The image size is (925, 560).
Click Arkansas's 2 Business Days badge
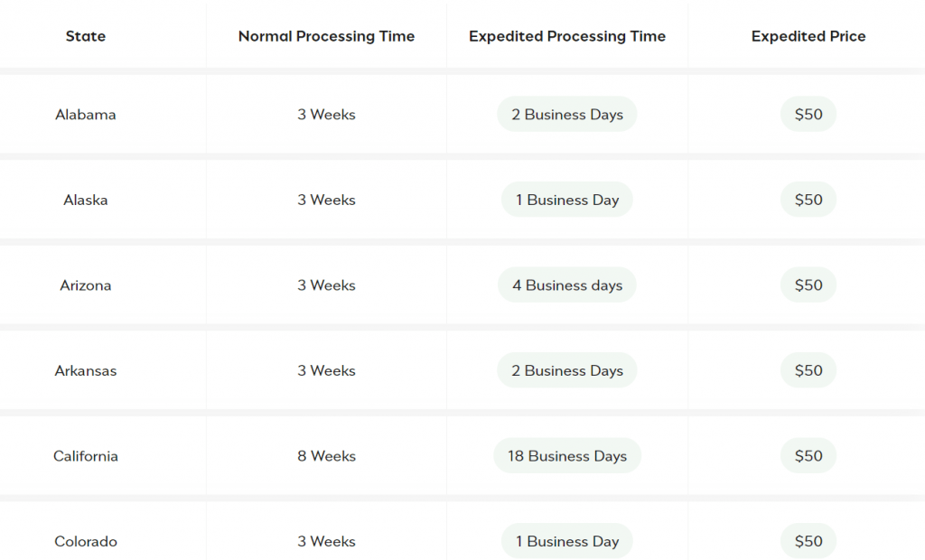(567, 370)
